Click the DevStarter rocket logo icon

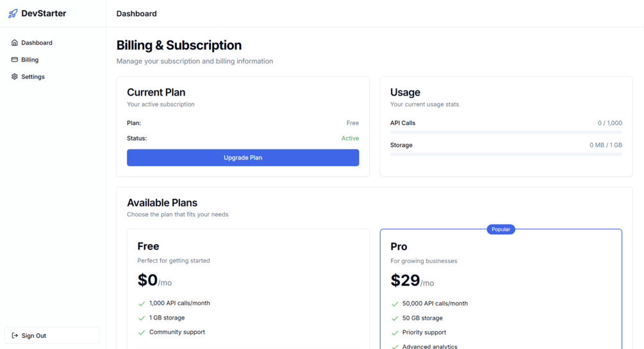click(13, 13)
